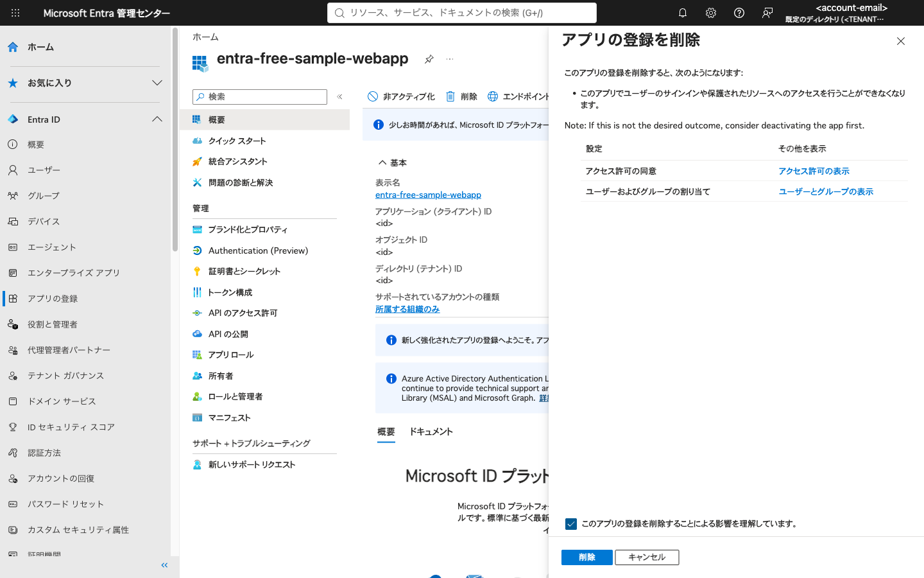Open the アクセス許可の表示 link
Image resolution: width=924 pixels, height=578 pixels.
coord(814,171)
